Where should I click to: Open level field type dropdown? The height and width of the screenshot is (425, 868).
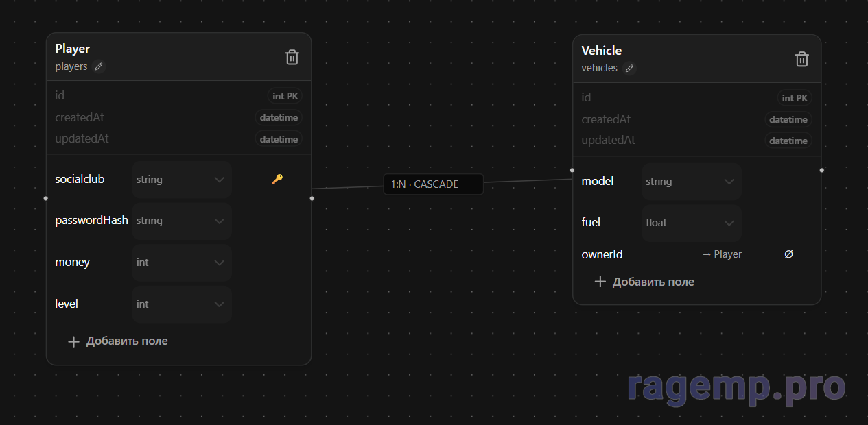coord(181,304)
